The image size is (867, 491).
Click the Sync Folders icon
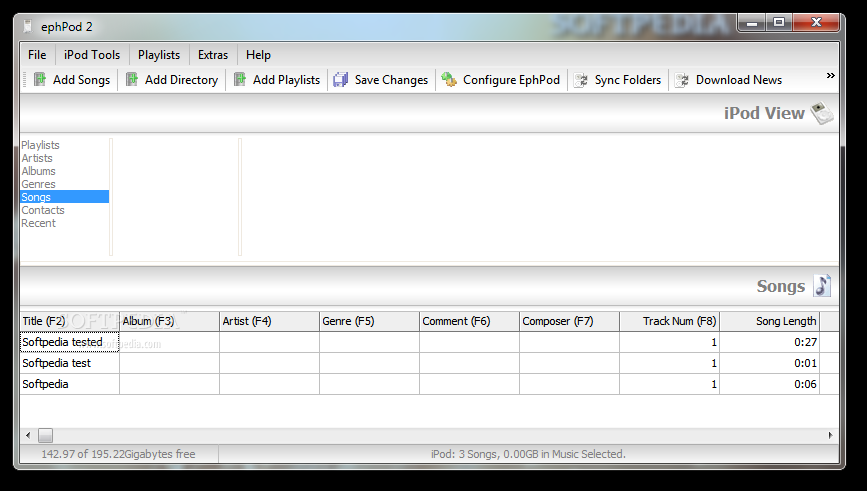click(x=580, y=80)
